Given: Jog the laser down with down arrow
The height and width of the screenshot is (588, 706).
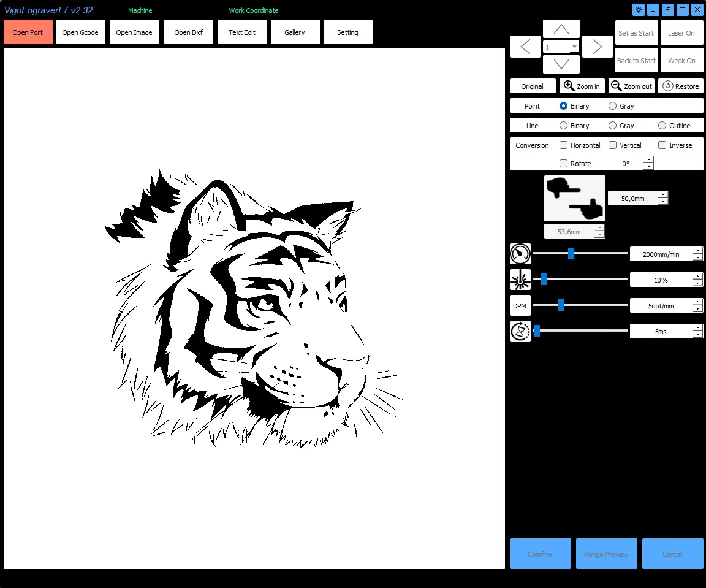Looking at the screenshot, I should [561, 64].
